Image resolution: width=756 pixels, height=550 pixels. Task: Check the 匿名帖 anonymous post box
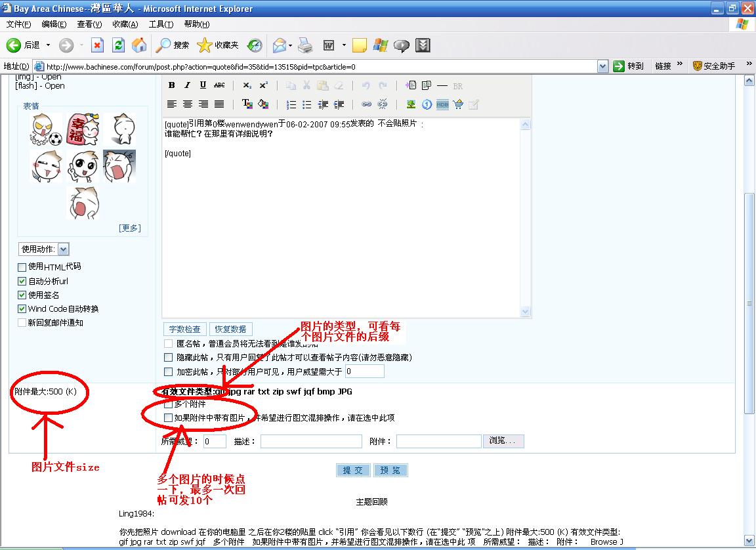point(169,343)
